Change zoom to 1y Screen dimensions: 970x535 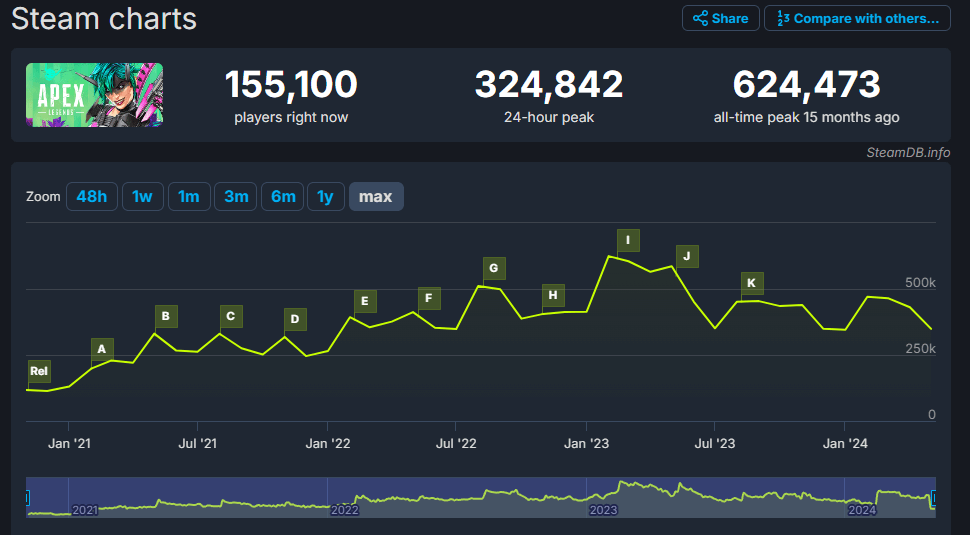pyautogui.click(x=325, y=197)
